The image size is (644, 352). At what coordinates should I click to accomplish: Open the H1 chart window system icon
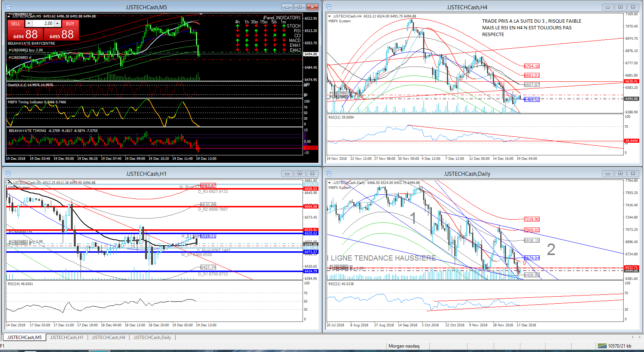[x=8, y=174]
